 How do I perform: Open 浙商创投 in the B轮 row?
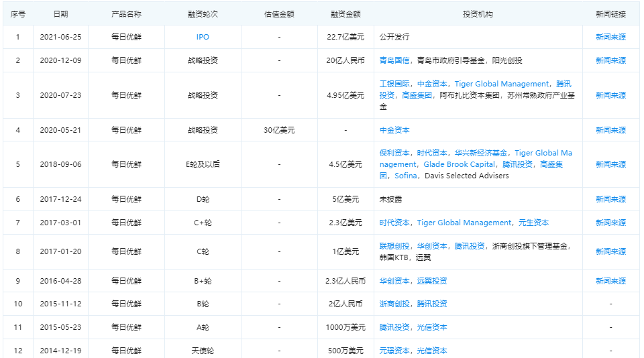[395, 304]
